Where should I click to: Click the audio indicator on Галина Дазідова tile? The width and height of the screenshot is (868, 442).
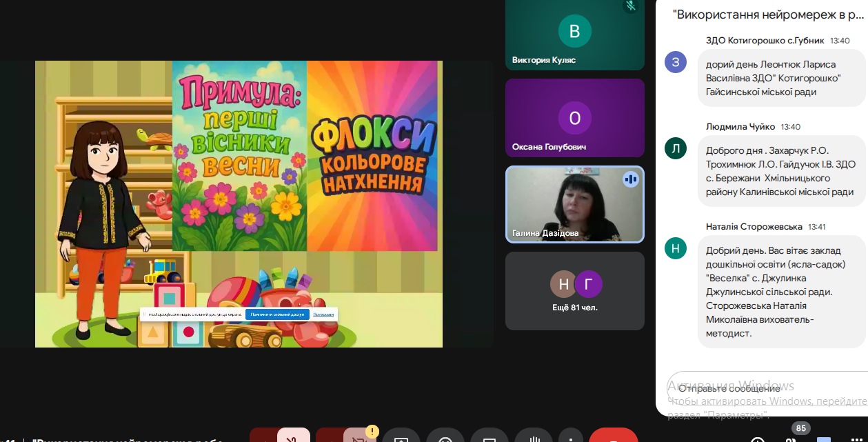point(630,180)
